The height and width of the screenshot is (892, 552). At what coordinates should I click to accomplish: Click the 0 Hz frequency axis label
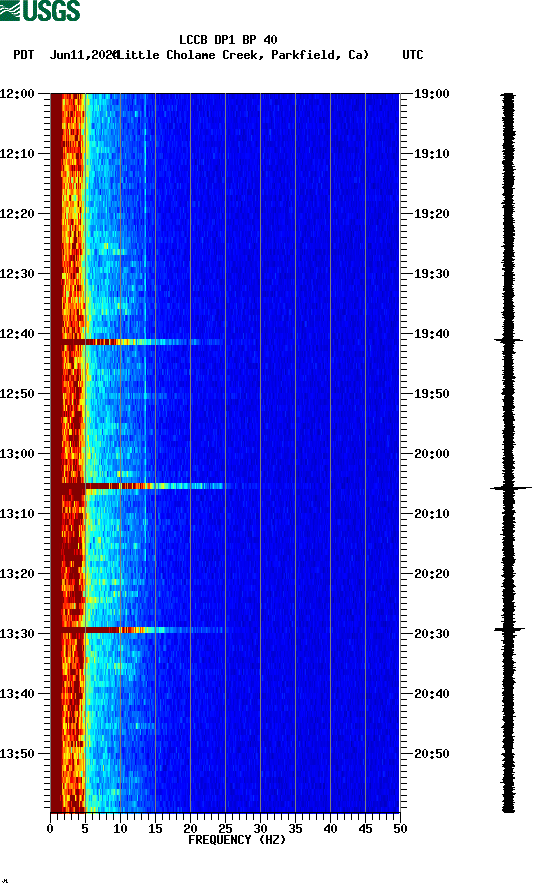(x=50, y=829)
